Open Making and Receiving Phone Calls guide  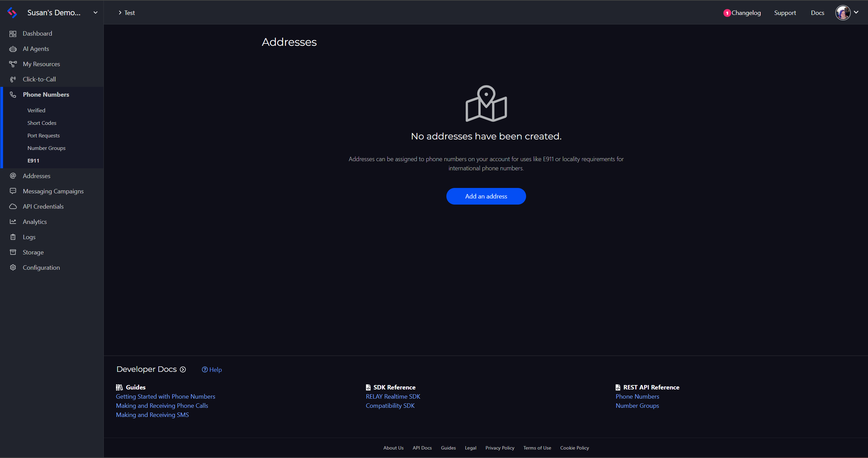[162, 405]
